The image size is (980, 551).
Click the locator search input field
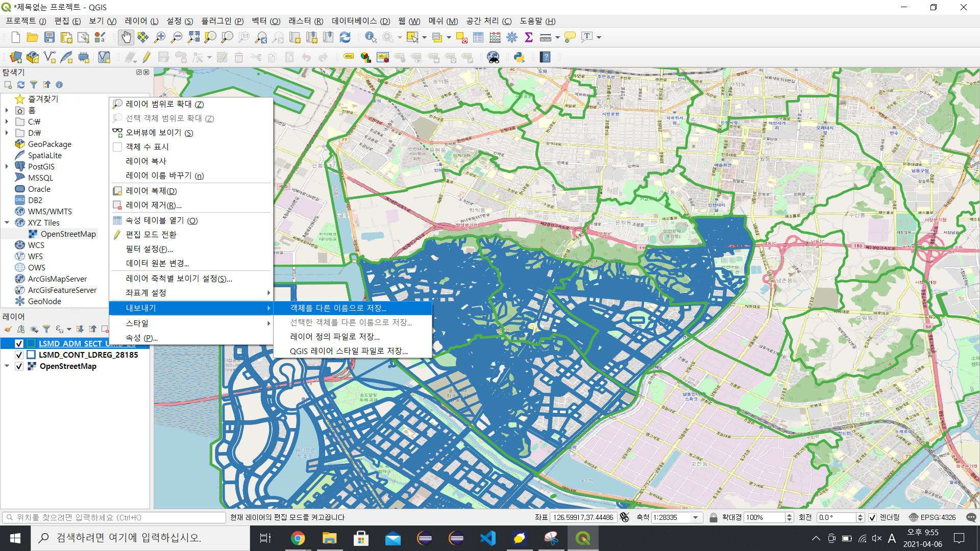[x=115, y=517]
